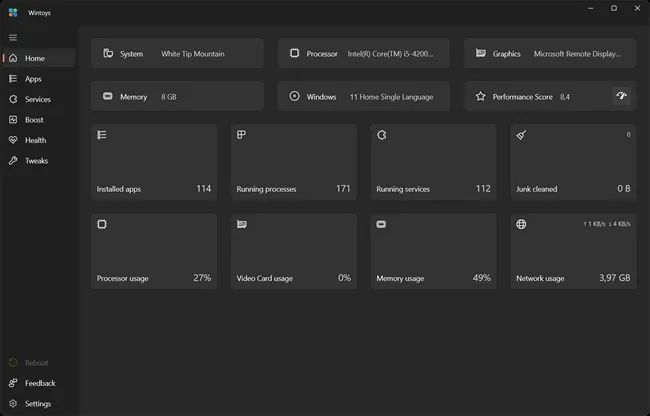Click the Running services tile icon
Screen dimensions: 650x416
[382, 135]
